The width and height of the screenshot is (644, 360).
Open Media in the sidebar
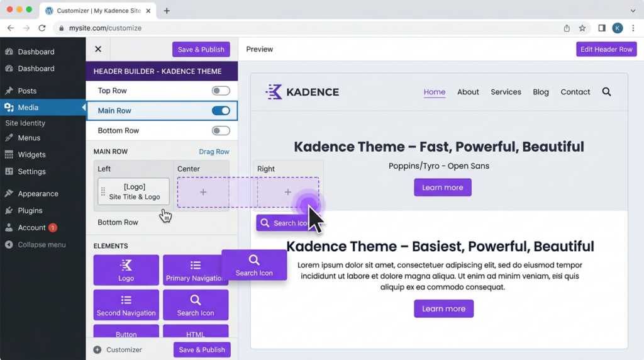tap(28, 108)
